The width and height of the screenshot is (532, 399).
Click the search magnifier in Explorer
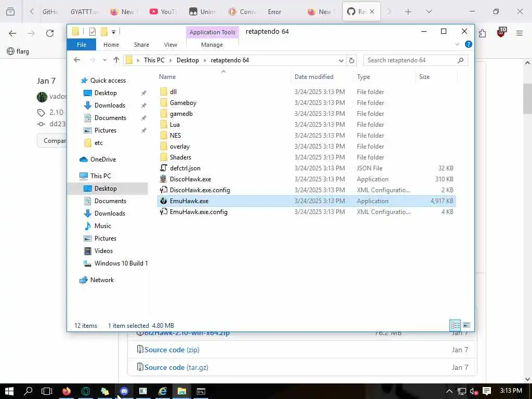[x=460, y=60]
